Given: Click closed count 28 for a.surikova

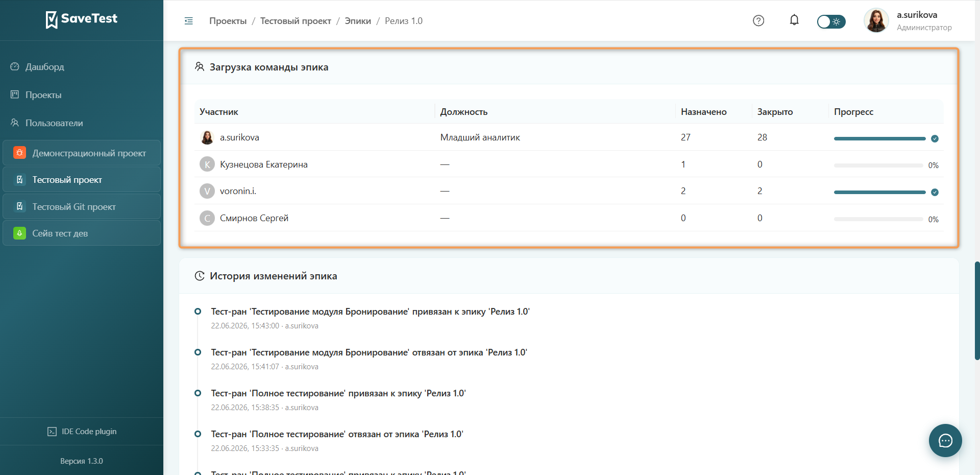Looking at the screenshot, I should 762,137.
